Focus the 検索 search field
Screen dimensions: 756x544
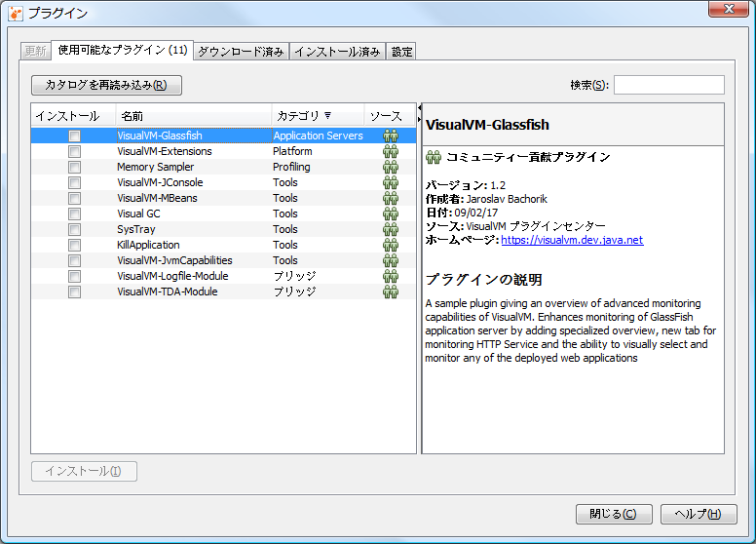[668, 85]
